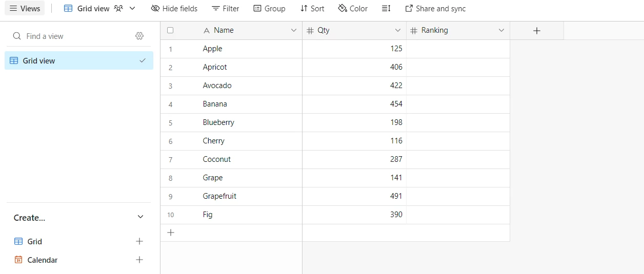Collapse the Create section chevron

click(x=140, y=217)
